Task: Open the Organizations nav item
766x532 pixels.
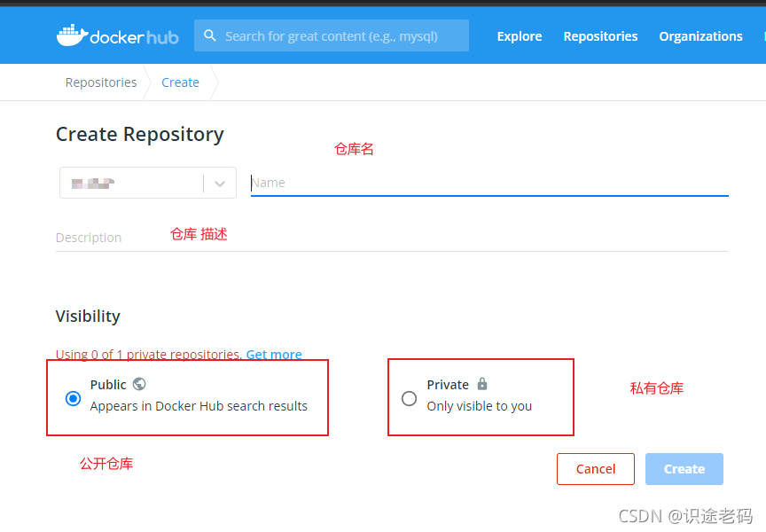Action: (x=700, y=36)
